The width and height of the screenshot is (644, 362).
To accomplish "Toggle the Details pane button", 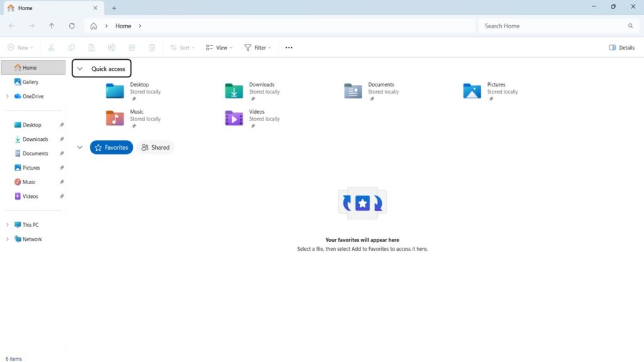I will (x=621, y=48).
